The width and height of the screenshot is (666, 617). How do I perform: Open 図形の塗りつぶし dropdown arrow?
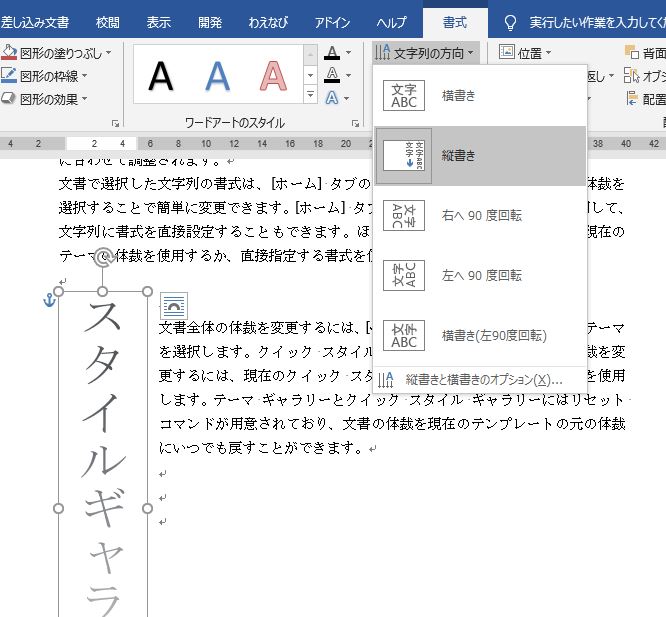109,53
